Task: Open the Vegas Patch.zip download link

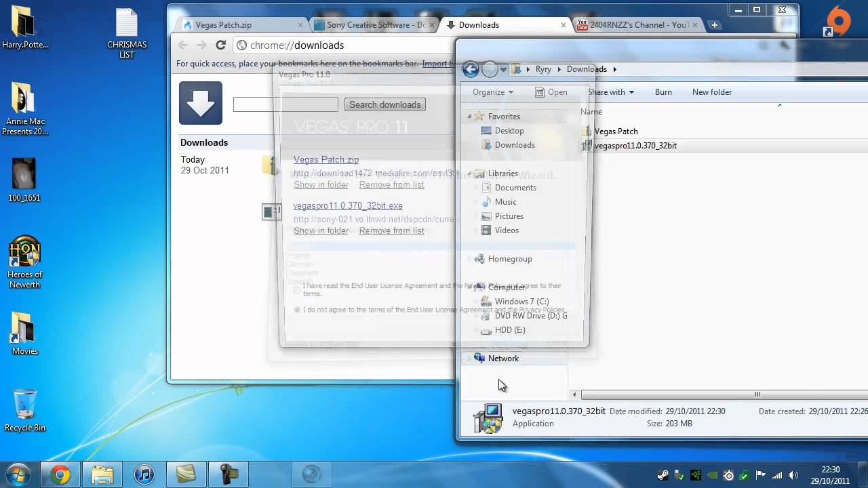Action: 326,159
